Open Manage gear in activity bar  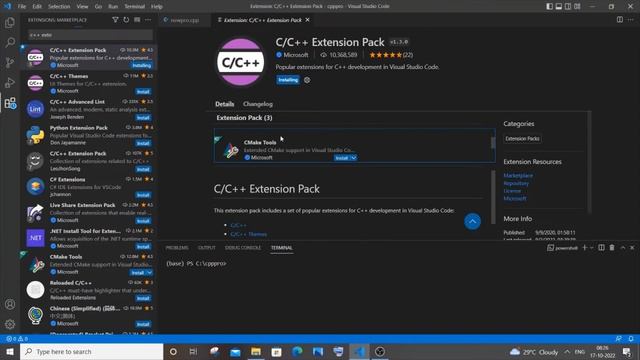click(10, 324)
